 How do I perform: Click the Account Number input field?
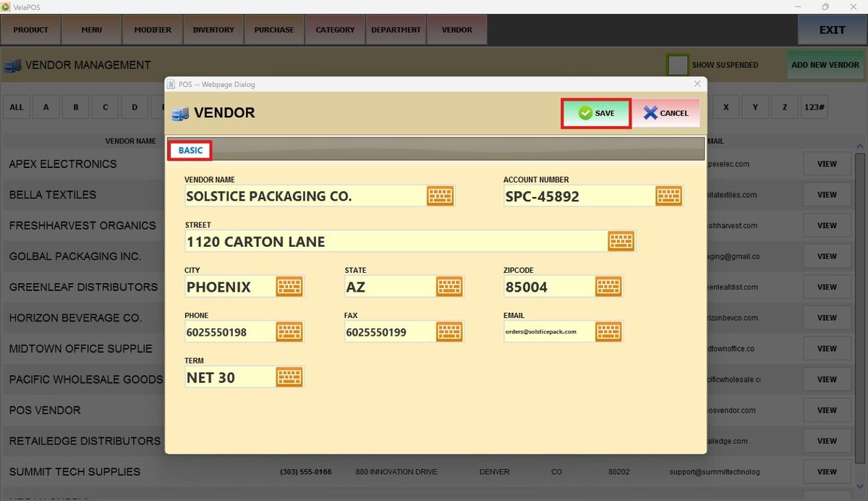click(579, 196)
